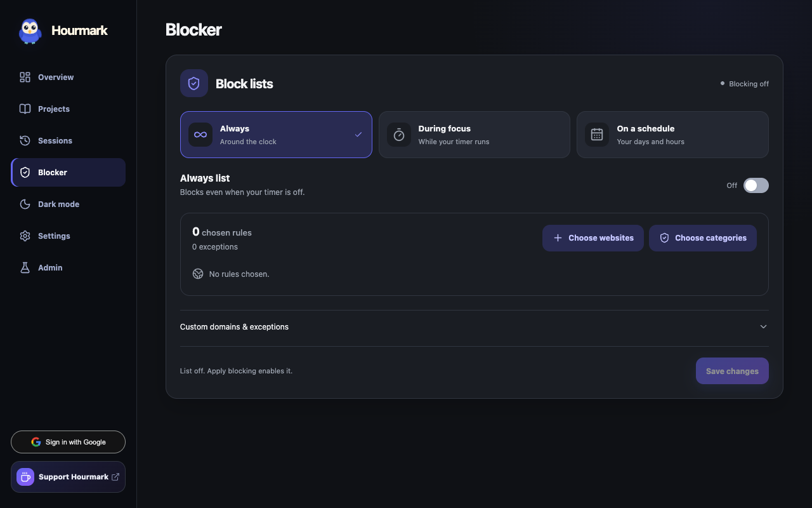
Task: Click the Admin flask icon
Action: click(25, 268)
